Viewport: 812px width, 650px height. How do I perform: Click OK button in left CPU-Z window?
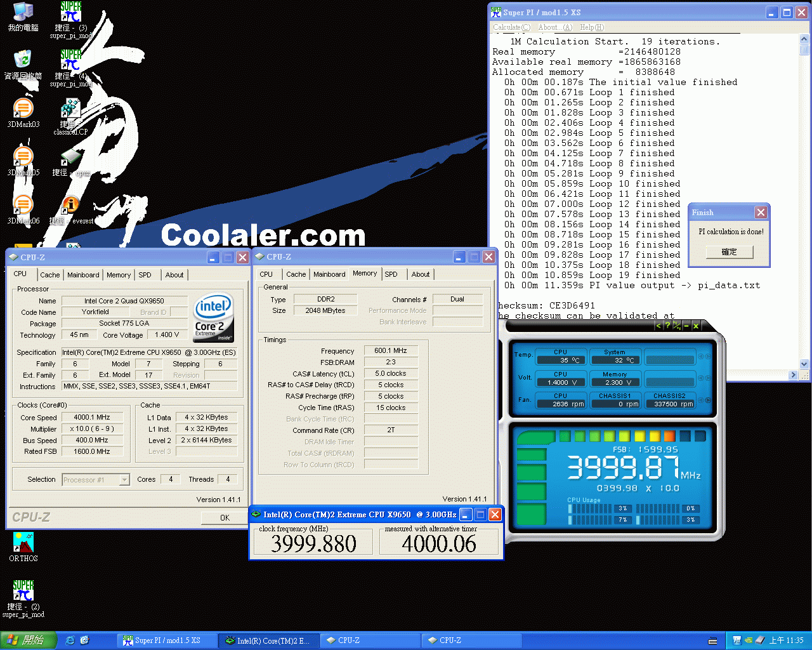[x=225, y=518]
